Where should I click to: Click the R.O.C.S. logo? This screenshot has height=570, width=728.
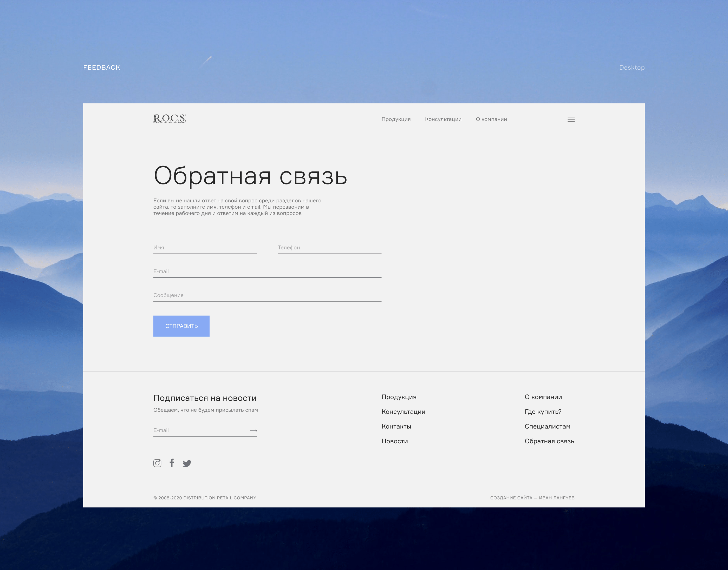(x=170, y=118)
